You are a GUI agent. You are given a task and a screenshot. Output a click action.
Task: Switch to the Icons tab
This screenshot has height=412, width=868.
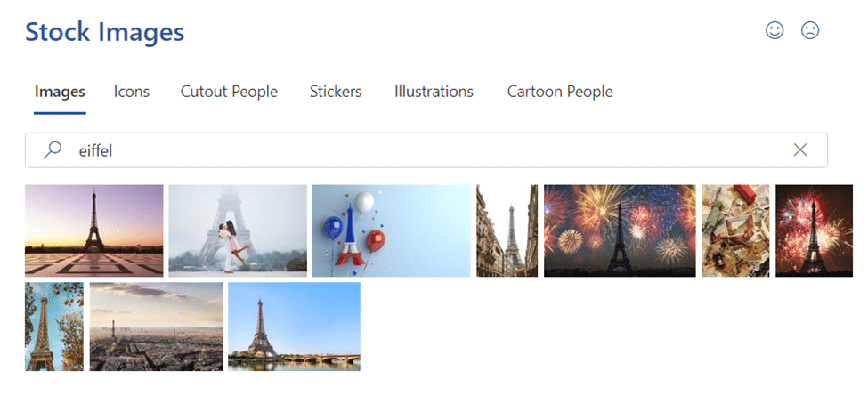(132, 92)
